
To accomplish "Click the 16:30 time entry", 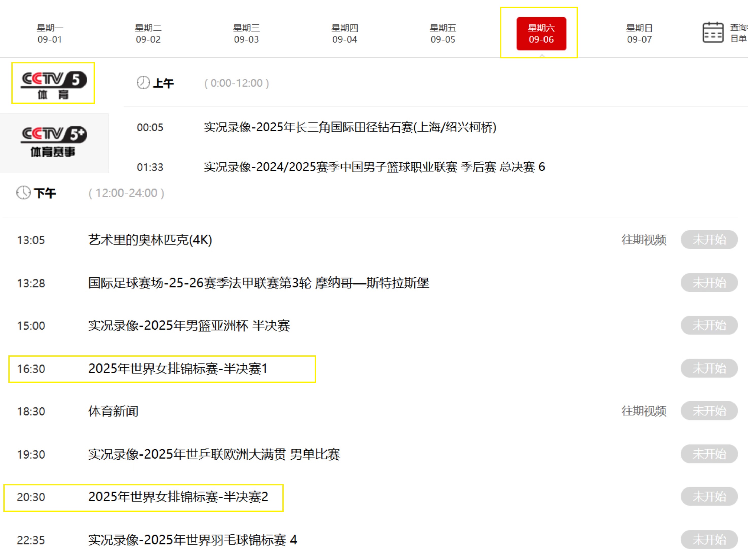I will (x=31, y=369).
